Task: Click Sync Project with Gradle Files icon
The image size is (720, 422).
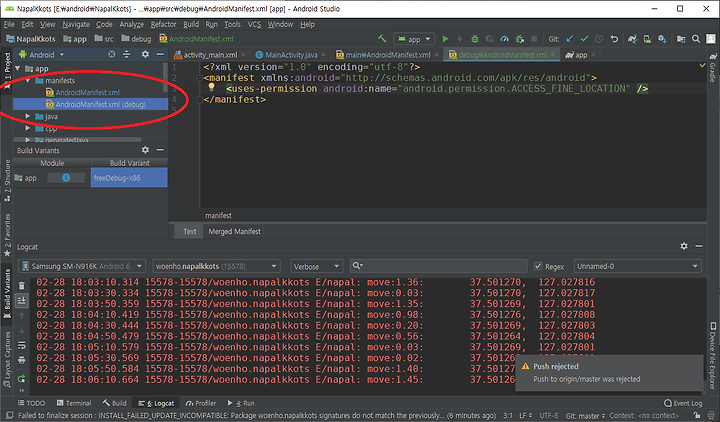Action: point(632,39)
